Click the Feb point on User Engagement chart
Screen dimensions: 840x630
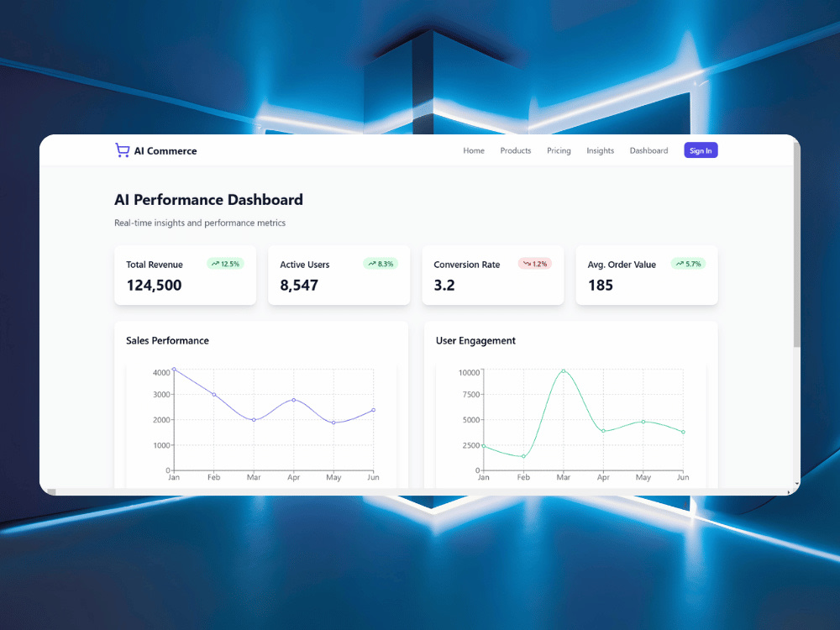(523, 456)
